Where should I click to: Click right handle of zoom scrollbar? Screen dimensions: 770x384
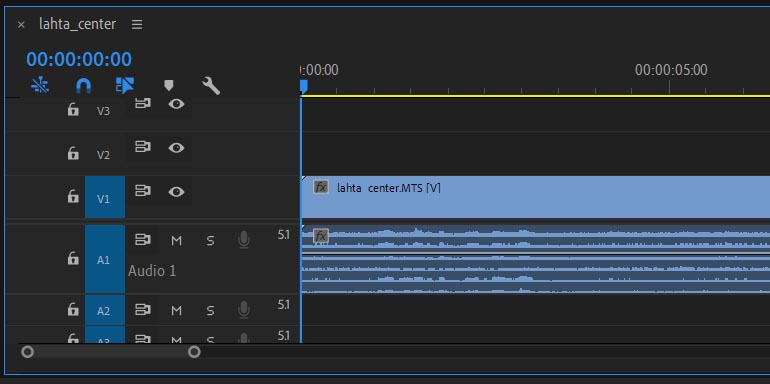click(x=194, y=352)
